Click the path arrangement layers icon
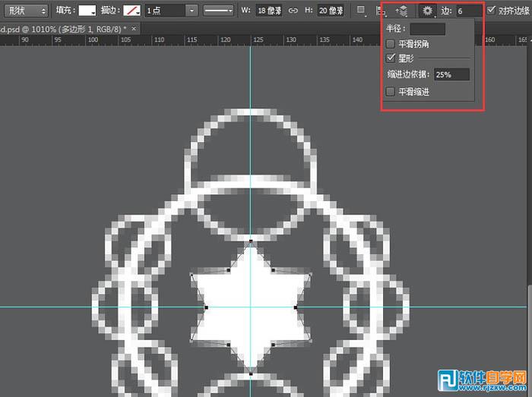Screen dimensions: 532x397 click(402, 11)
